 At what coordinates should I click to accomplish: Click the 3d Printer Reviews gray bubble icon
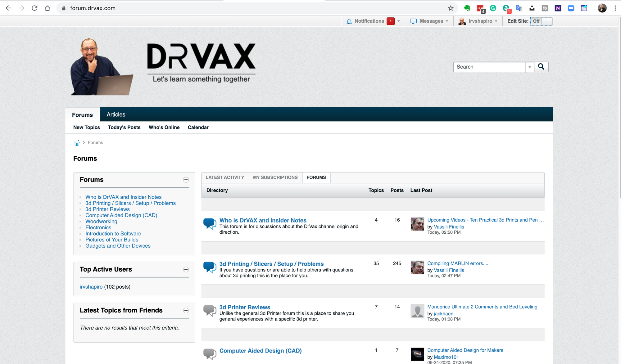210,311
